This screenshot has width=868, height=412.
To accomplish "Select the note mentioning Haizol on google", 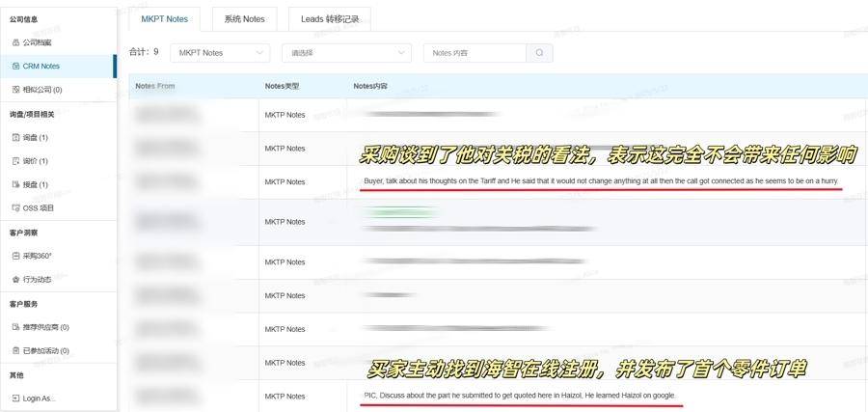I will pyautogui.click(x=520, y=396).
